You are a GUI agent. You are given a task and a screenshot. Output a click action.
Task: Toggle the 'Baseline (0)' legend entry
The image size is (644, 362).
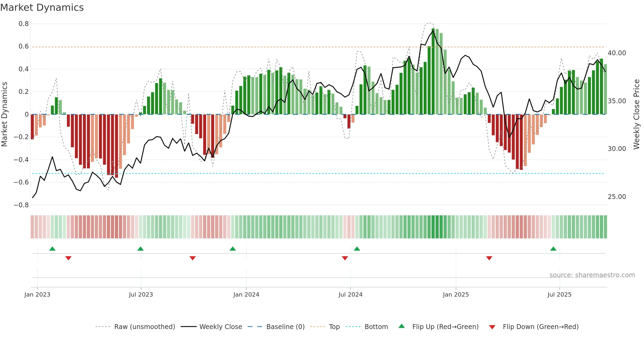[276, 327]
